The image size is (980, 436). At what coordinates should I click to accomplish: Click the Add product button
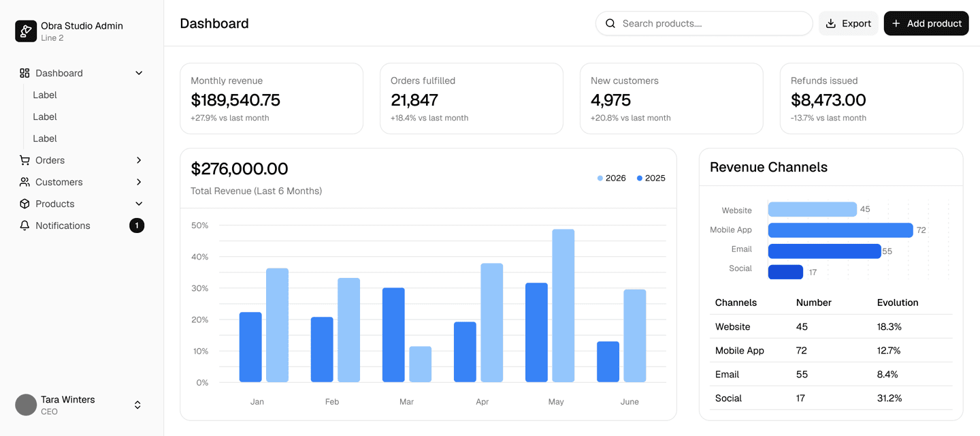click(x=926, y=23)
